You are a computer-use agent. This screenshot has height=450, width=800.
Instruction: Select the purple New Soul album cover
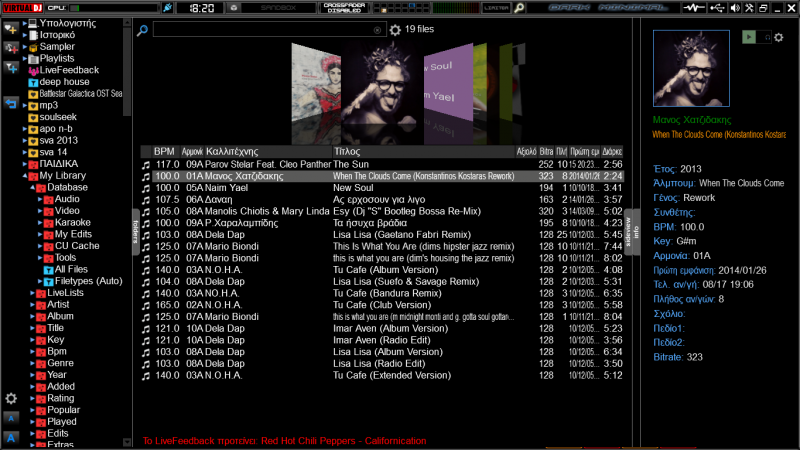pos(448,84)
